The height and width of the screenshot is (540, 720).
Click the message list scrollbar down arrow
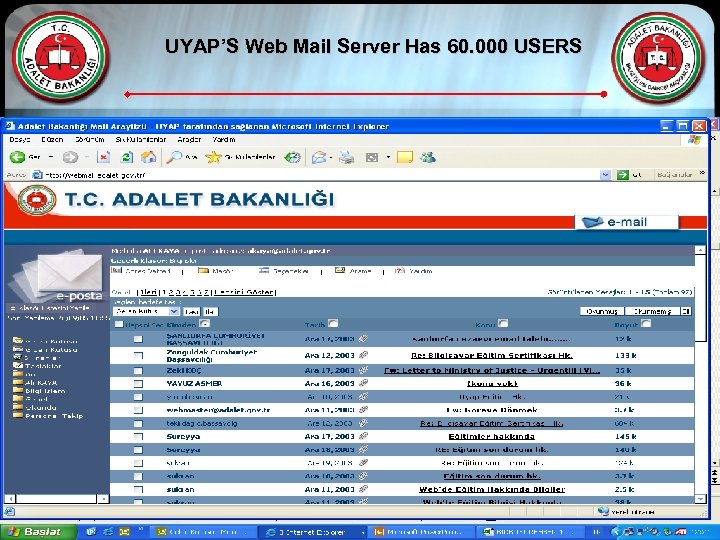pyautogui.click(x=700, y=499)
